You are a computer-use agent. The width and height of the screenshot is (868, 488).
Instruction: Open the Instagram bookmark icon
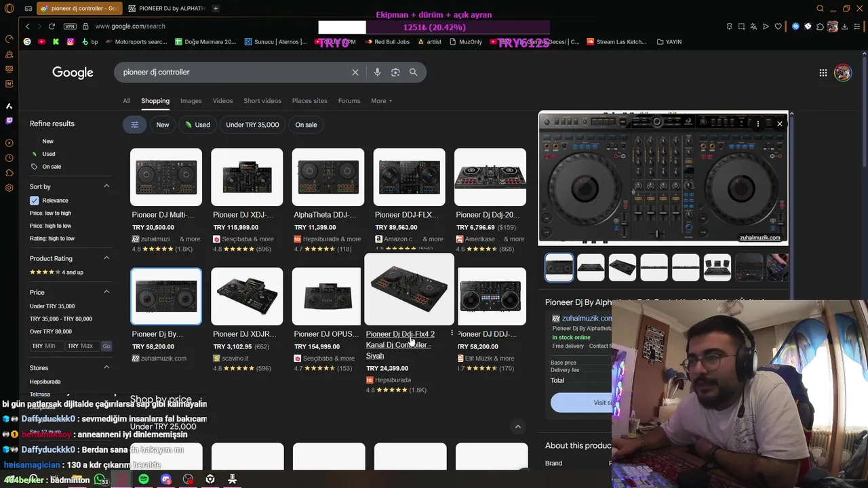point(70,41)
